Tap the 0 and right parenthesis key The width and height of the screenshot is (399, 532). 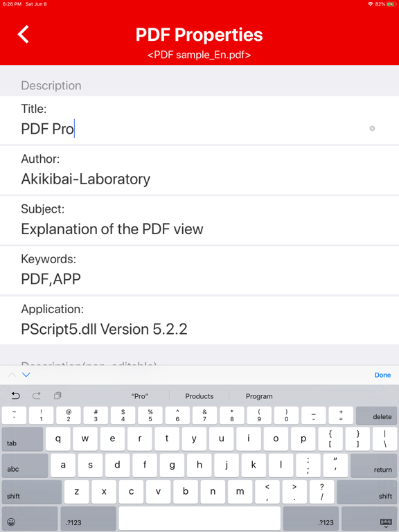click(286, 416)
